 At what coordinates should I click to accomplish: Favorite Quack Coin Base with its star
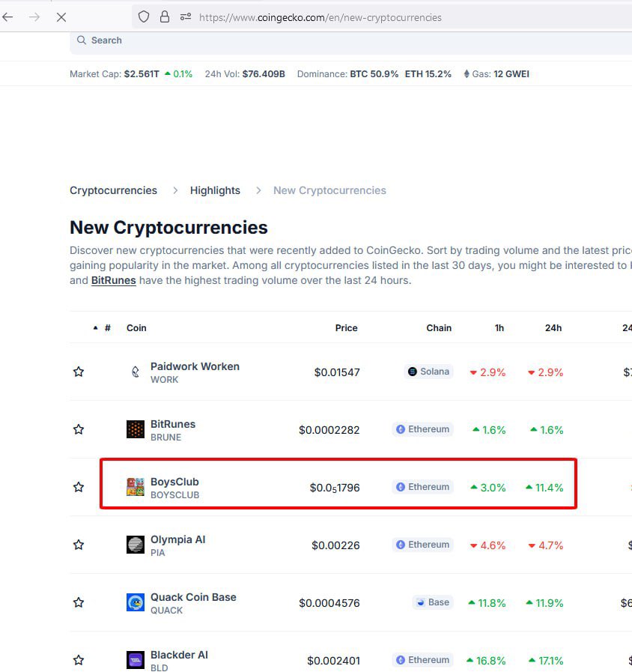click(79, 602)
